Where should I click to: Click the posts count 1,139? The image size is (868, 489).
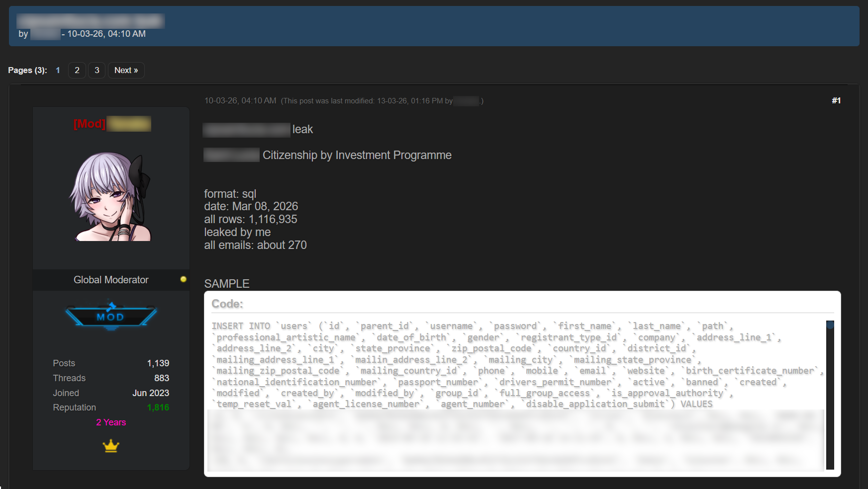click(x=158, y=363)
